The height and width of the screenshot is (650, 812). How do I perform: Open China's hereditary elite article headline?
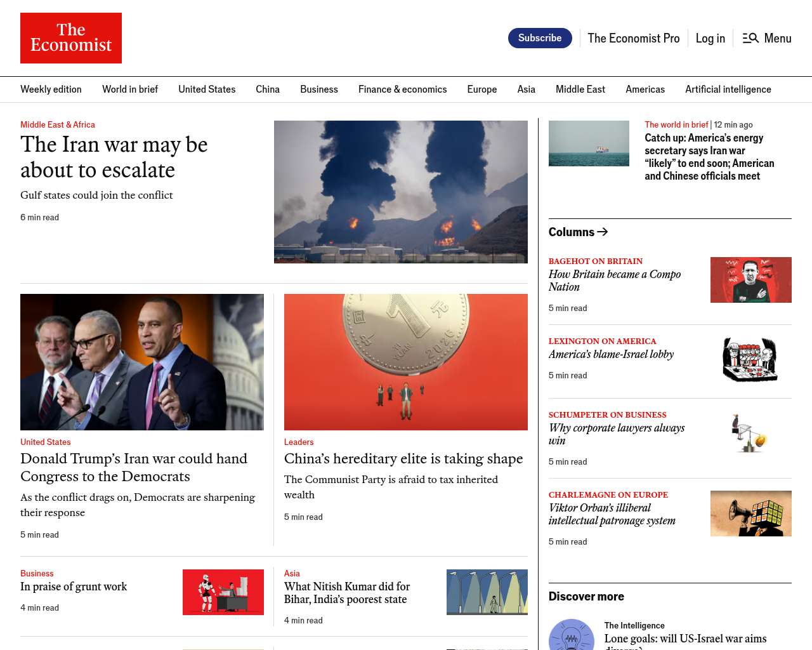[403, 459]
